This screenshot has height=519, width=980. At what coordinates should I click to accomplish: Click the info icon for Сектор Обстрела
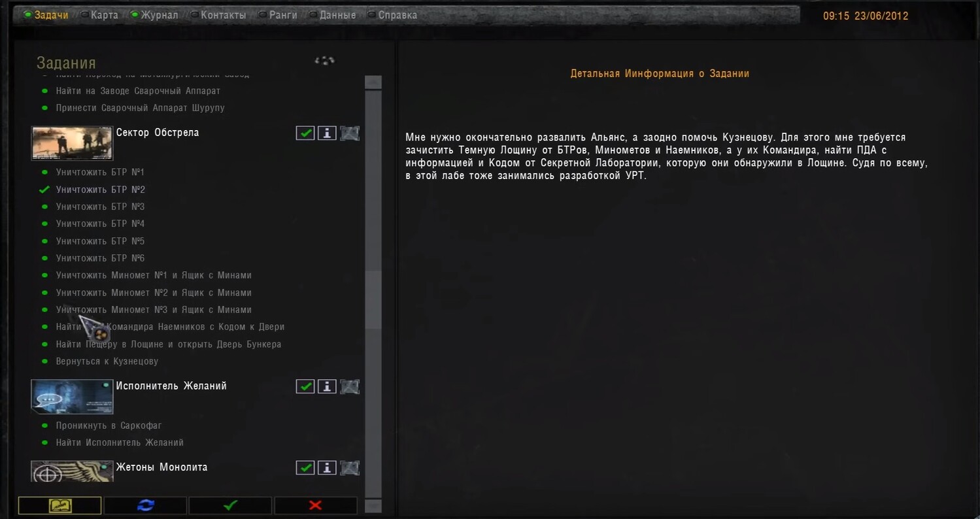click(327, 133)
